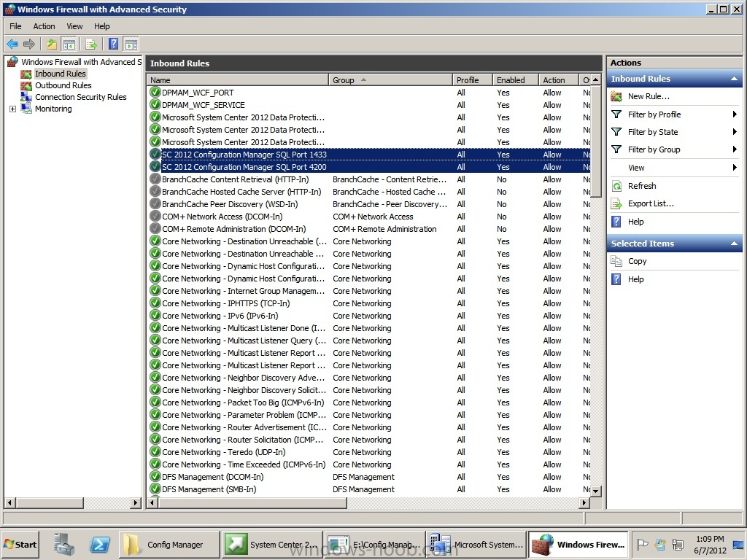The width and height of the screenshot is (747, 560).
Task: Click the tree pane horizontal scrollbar right arrow
Action: pyautogui.click(x=136, y=502)
